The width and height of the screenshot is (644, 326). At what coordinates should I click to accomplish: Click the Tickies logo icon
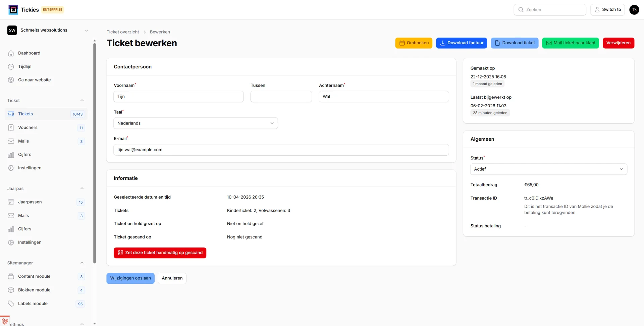tap(13, 10)
